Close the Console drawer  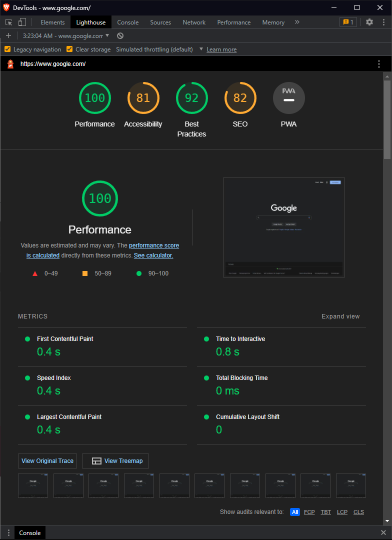click(383, 533)
